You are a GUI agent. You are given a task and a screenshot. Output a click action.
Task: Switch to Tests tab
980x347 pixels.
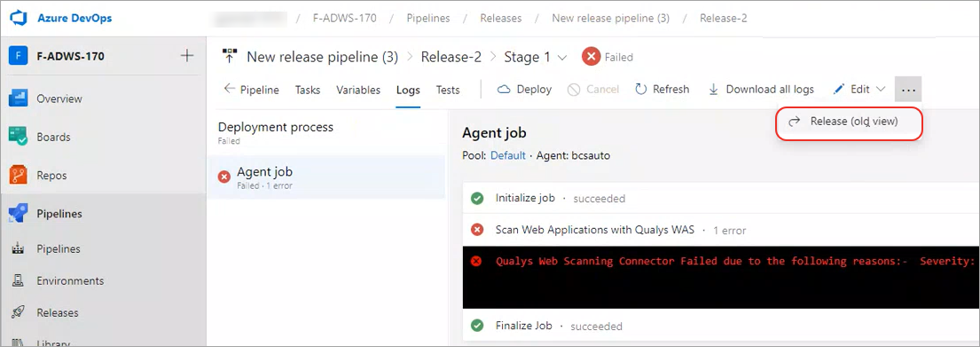448,90
